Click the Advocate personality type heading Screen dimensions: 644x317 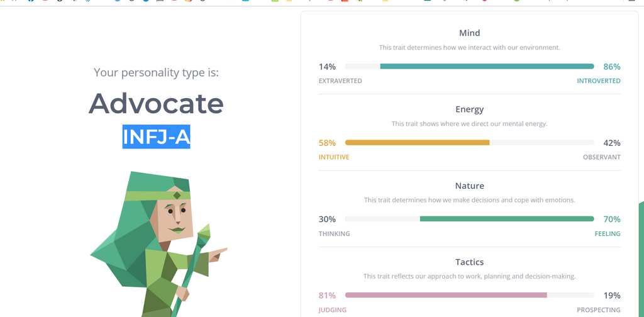point(156,104)
